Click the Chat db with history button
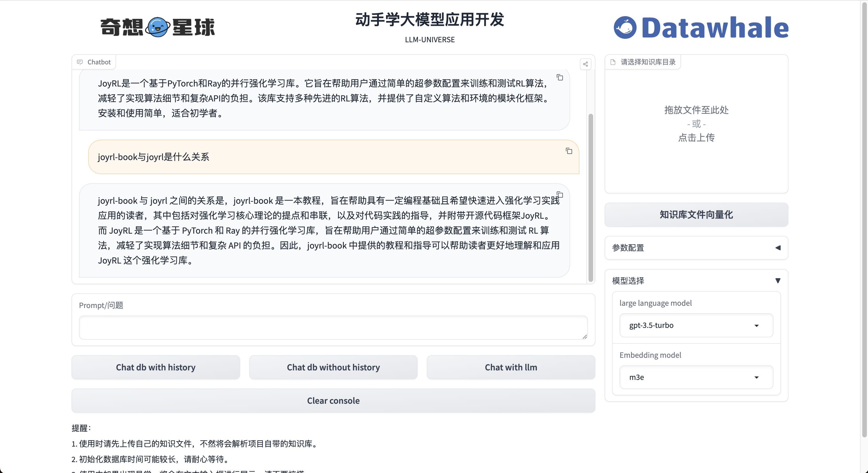 tap(156, 367)
